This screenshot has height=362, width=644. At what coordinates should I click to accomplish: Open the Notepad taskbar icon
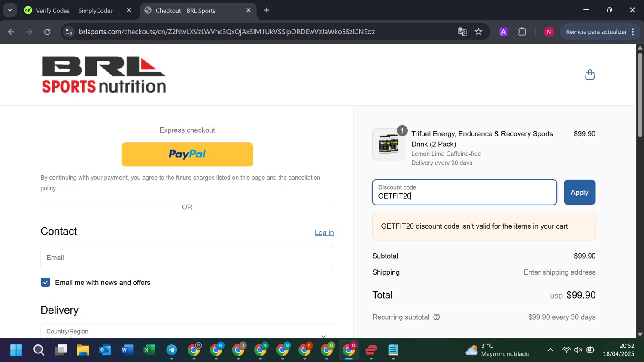click(393, 350)
